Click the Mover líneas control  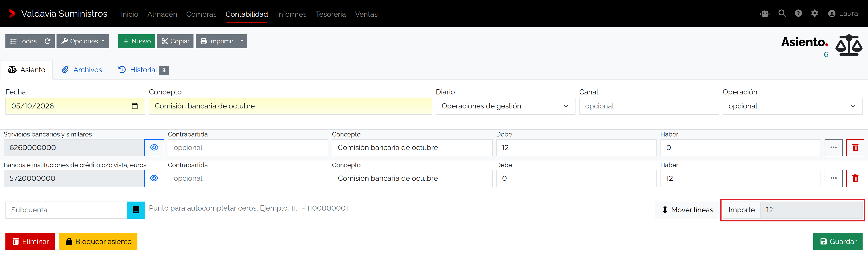coord(687,210)
